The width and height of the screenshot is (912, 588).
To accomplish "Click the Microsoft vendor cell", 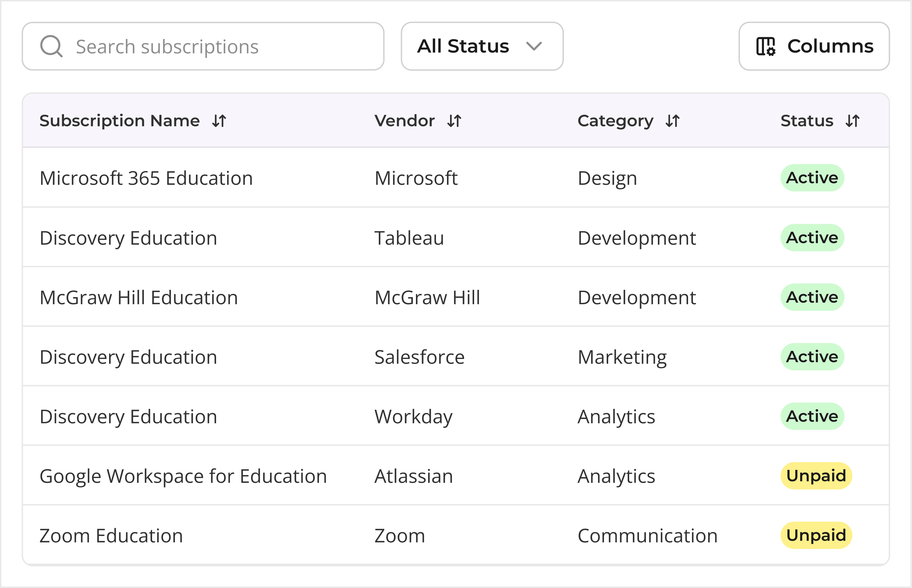I will coord(416,178).
